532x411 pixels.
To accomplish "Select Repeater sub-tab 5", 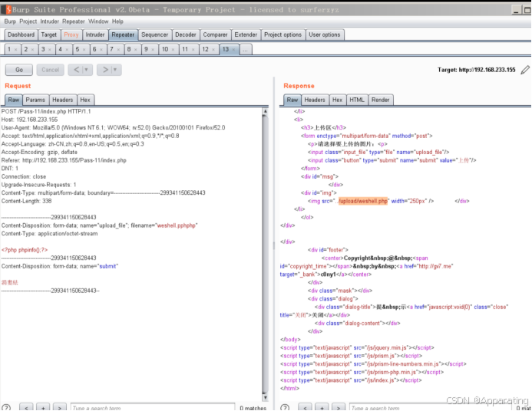I will click(x=78, y=50).
